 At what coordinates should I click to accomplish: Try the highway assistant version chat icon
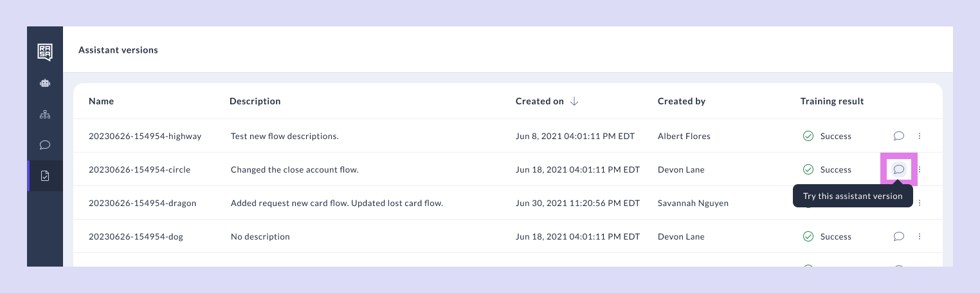point(899,136)
